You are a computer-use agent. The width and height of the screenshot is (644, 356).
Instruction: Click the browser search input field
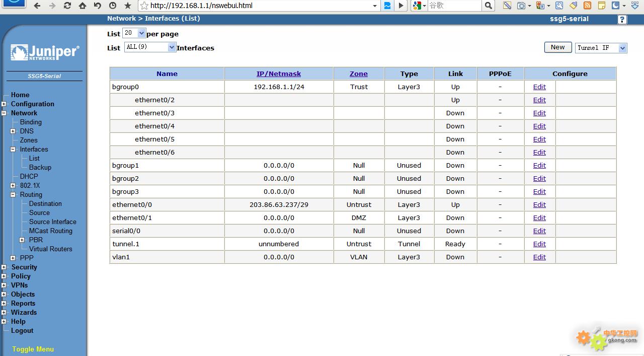click(454, 6)
